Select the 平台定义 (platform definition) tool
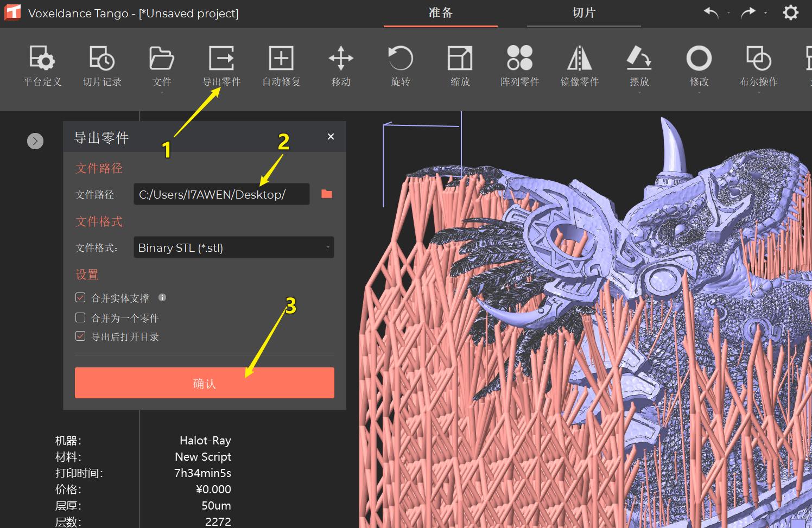 pyautogui.click(x=42, y=66)
